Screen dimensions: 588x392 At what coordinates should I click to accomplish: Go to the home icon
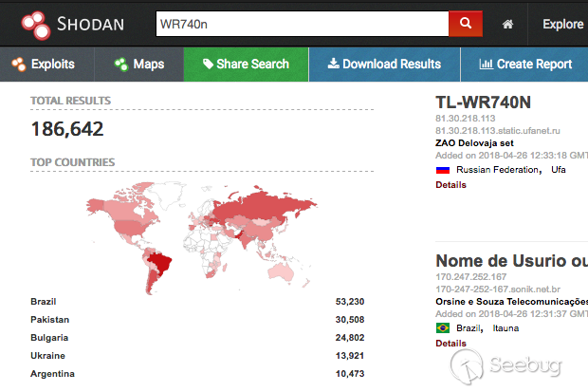pyautogui.click(x=507, y=25)
